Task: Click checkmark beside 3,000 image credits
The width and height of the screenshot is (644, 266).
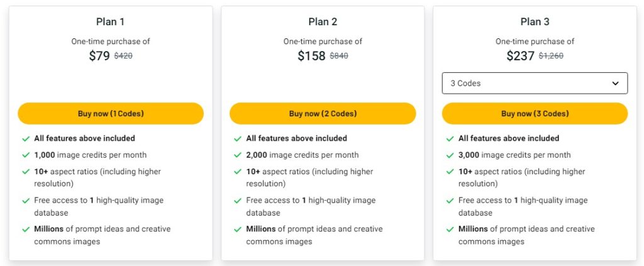Action: coord(450,155)
